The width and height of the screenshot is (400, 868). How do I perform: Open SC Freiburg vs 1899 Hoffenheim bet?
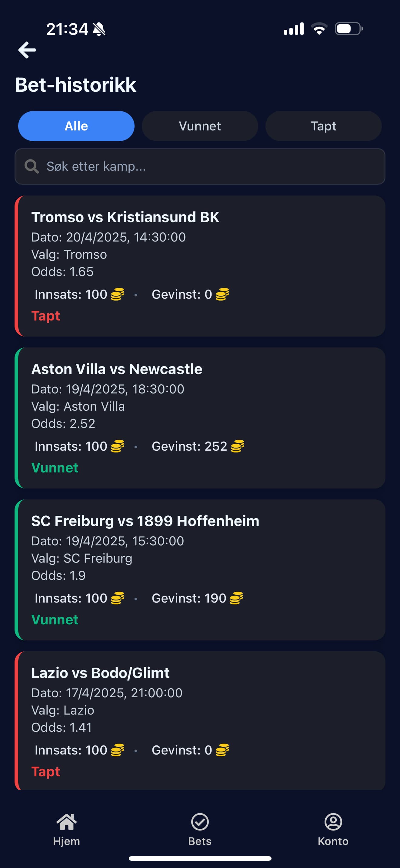click(200, 570)
